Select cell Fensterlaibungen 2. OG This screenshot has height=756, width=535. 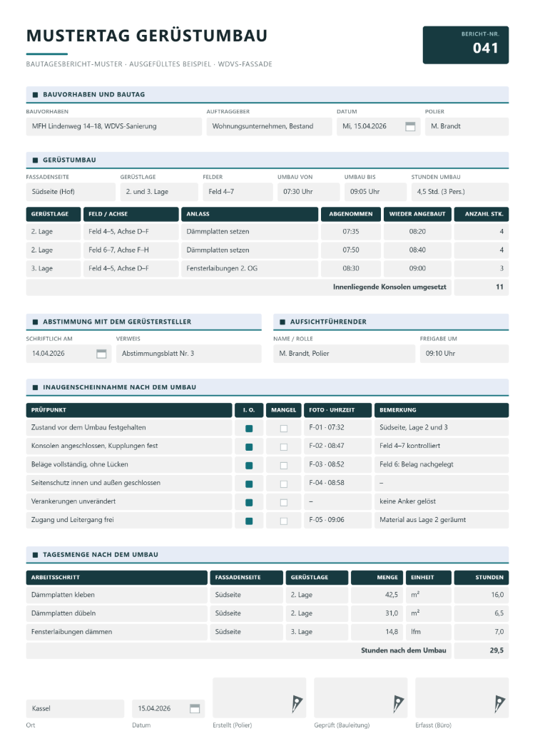pos(250,269)
